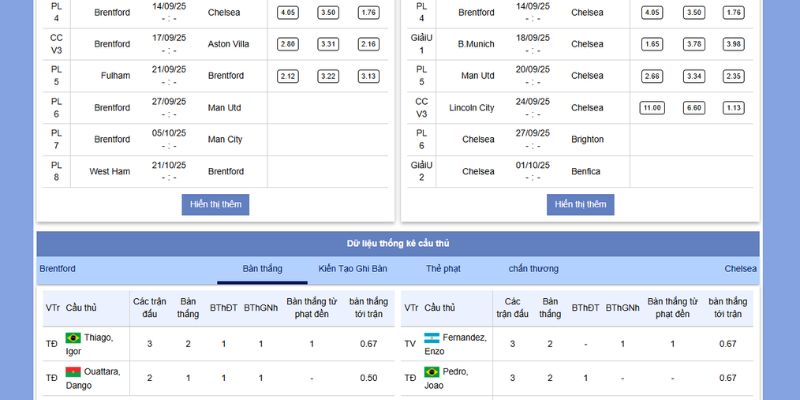Click the 6.60 draw odds box
This screenshot has width=800, height=400.
pyautogui.click(x=692, y=108)
